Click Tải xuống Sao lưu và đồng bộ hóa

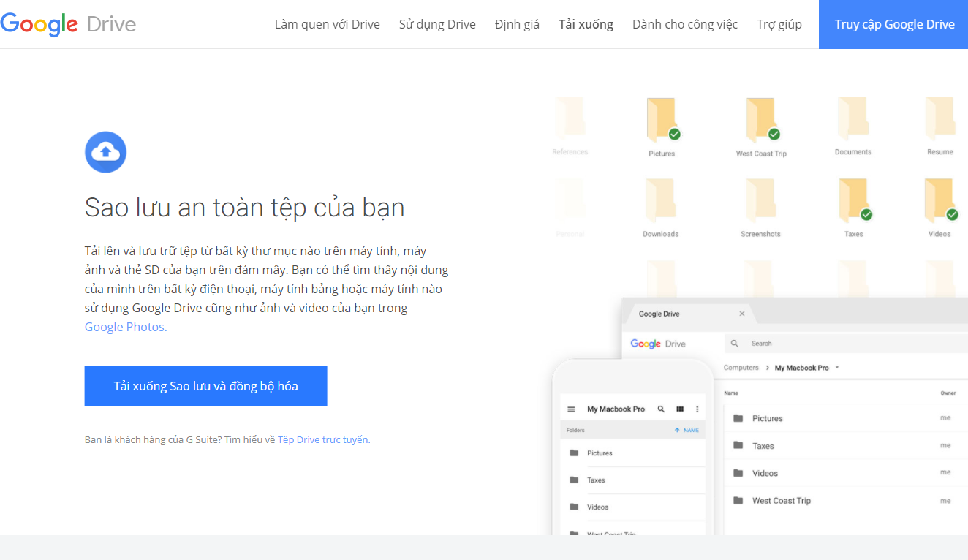[x=205, y=386]
